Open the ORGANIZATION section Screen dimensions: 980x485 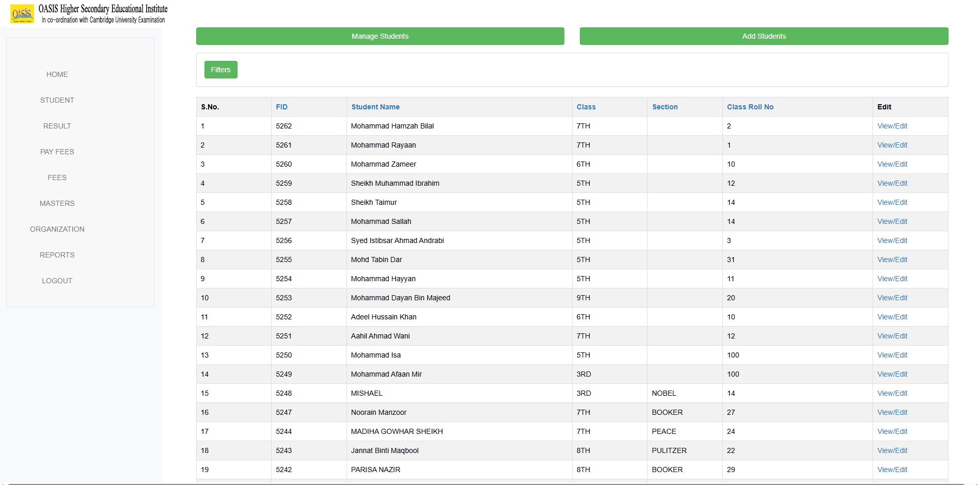tap(57, 229)
